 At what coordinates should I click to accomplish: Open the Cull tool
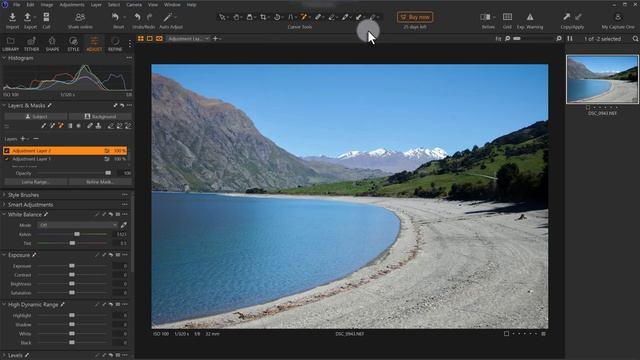point(46,17)
